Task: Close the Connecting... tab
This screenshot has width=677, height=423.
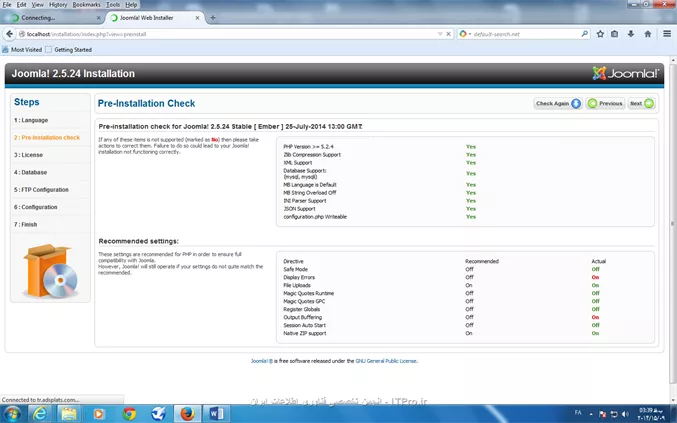Action: (x=98, y=18)
